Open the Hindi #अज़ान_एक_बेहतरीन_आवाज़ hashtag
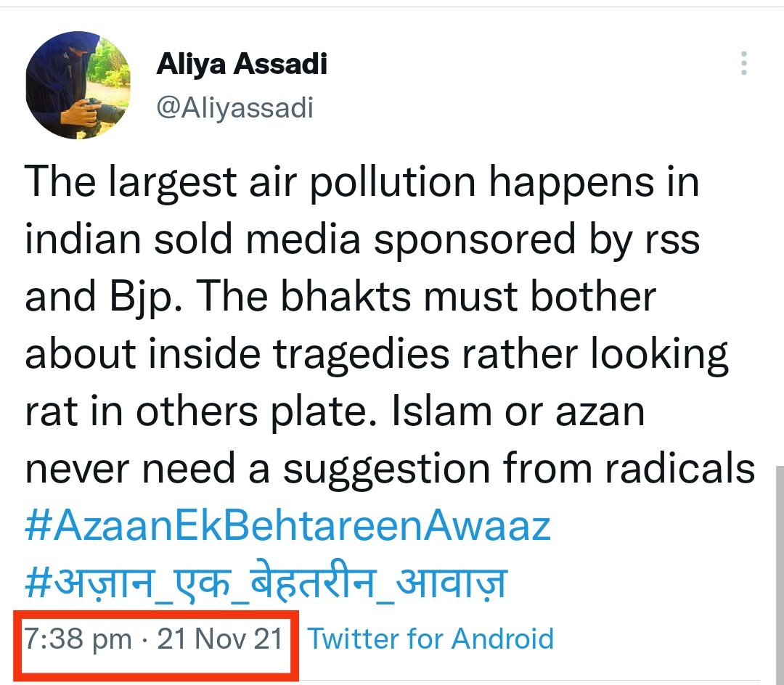The image size is (784, 685). [265, 583]
